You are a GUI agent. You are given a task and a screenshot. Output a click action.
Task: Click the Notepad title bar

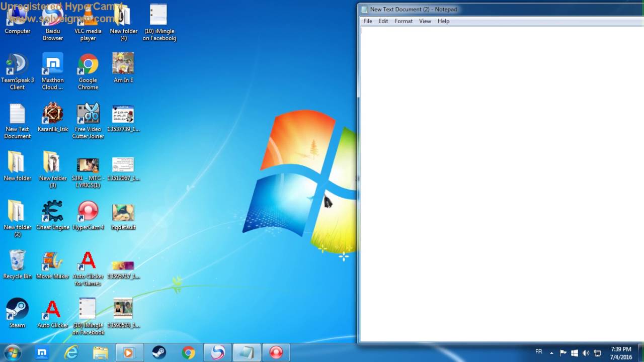pyautogui.click(x=502, y=9)
